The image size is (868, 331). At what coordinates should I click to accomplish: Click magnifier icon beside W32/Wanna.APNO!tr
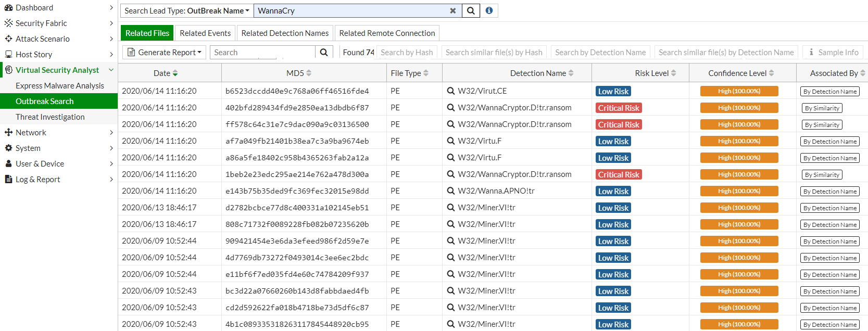(x=451, y=191)
